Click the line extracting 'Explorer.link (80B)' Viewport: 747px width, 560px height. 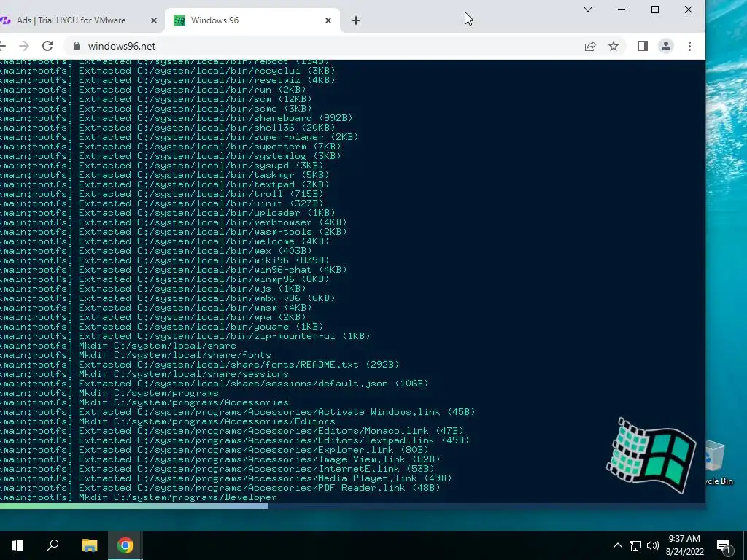click(x=214, y=450)
